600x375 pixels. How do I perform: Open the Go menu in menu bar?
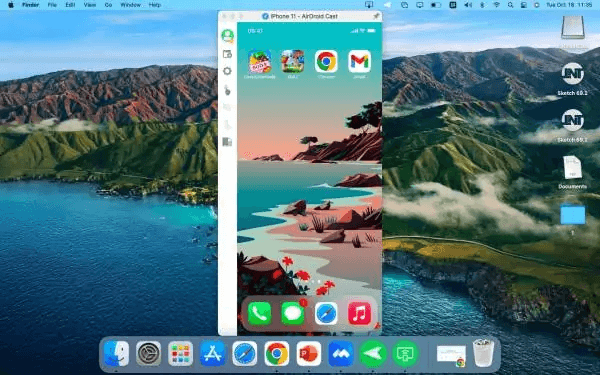pos(108,5)
